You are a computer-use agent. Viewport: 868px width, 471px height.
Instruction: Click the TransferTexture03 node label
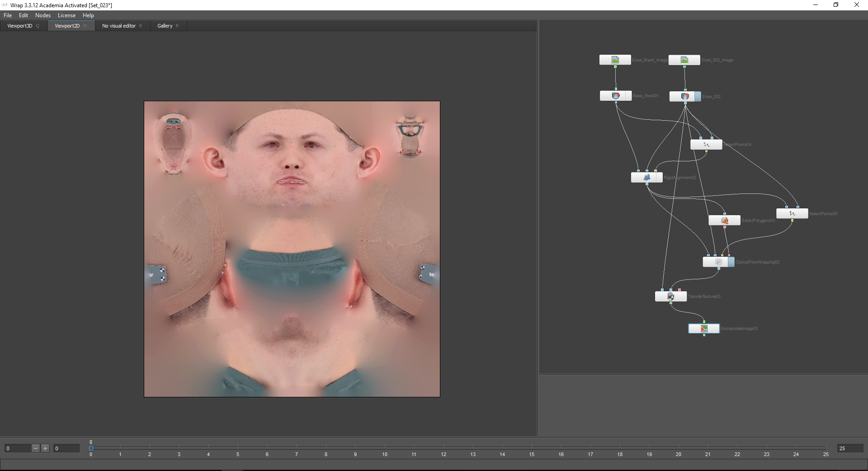click(x=704, y=297)
